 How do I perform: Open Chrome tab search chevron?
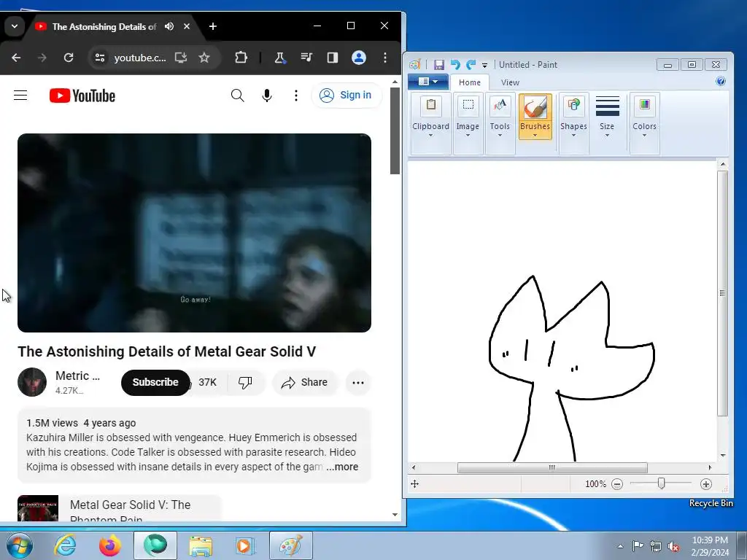(x=15, y=26)
